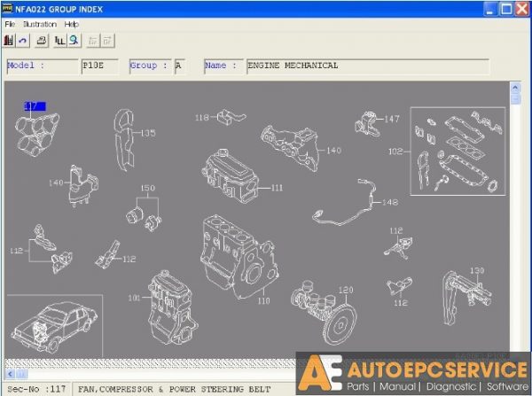Maximize the NFA022 GROUP INDEX window
The height and width of the screenshot is (396, 532).
pos(506,9)
